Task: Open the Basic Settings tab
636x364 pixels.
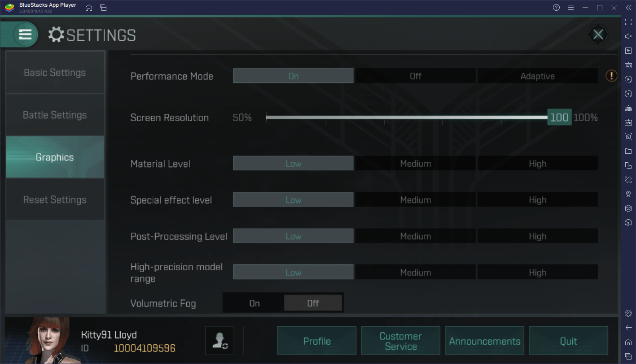Action: pyautogui.click(x=55, y=73)
